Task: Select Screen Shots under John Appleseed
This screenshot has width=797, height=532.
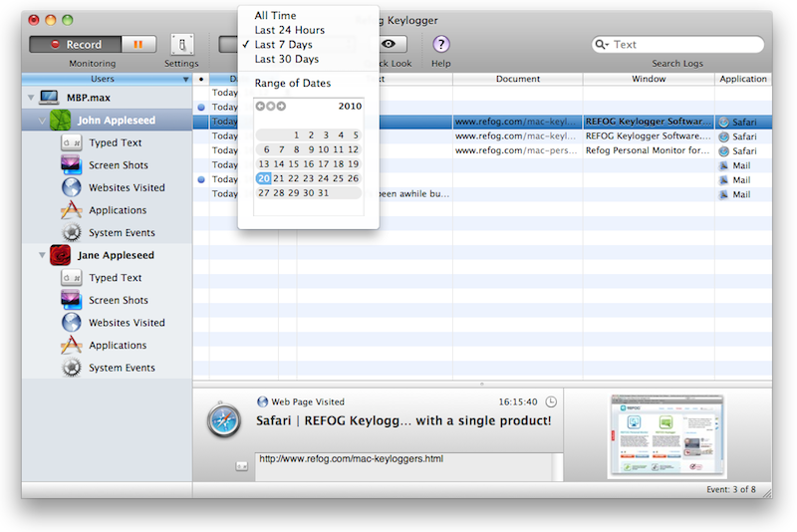Action: click(118, 165)
